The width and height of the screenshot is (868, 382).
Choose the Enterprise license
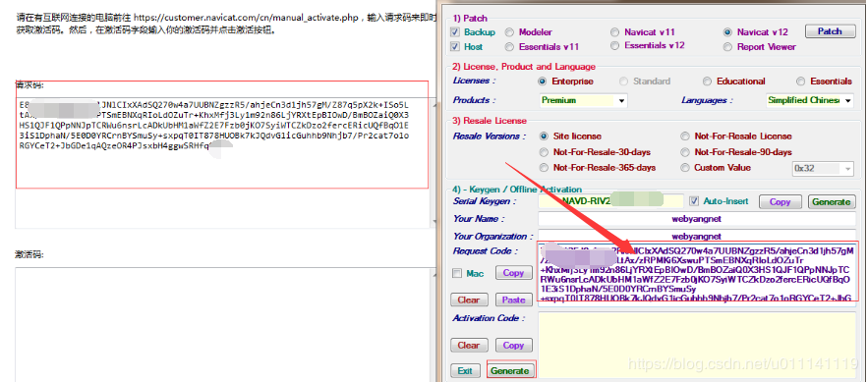tap(543, 82)
